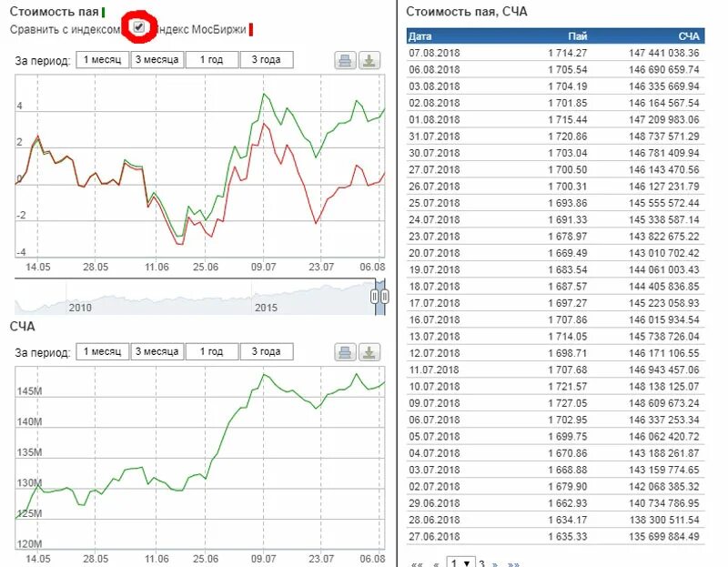Select СЧА value 140 734 786.95
728x567 pixels.
[664, 503]
